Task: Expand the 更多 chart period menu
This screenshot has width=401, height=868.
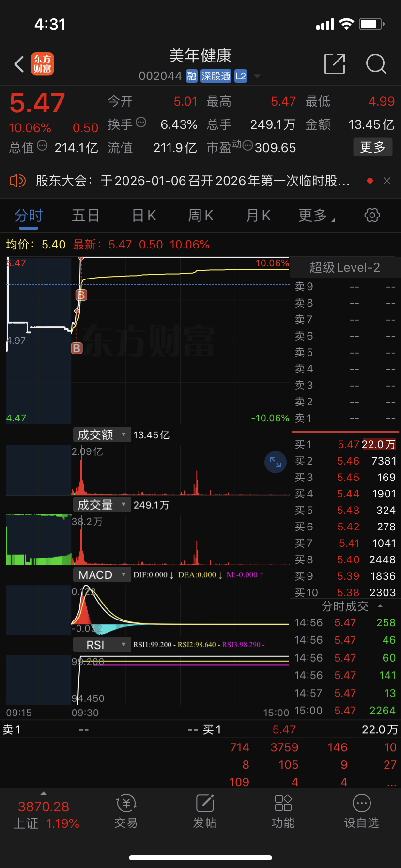Action: [316, 216]
